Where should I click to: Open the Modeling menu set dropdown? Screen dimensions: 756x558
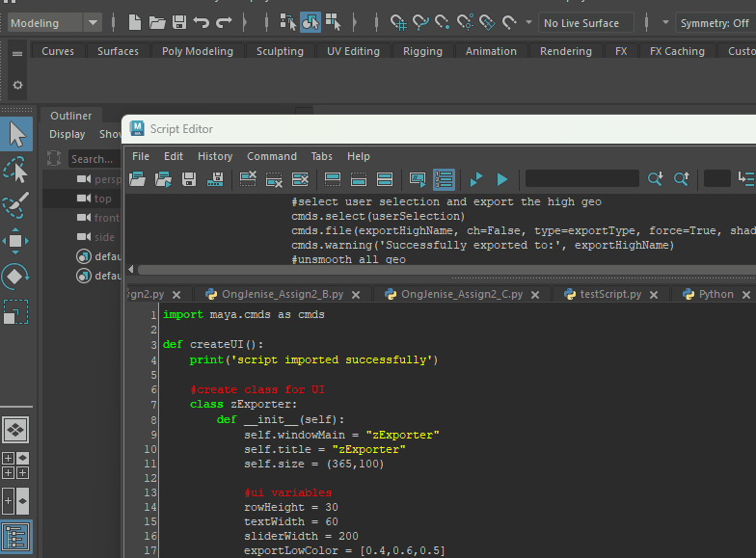coord(55,22)
